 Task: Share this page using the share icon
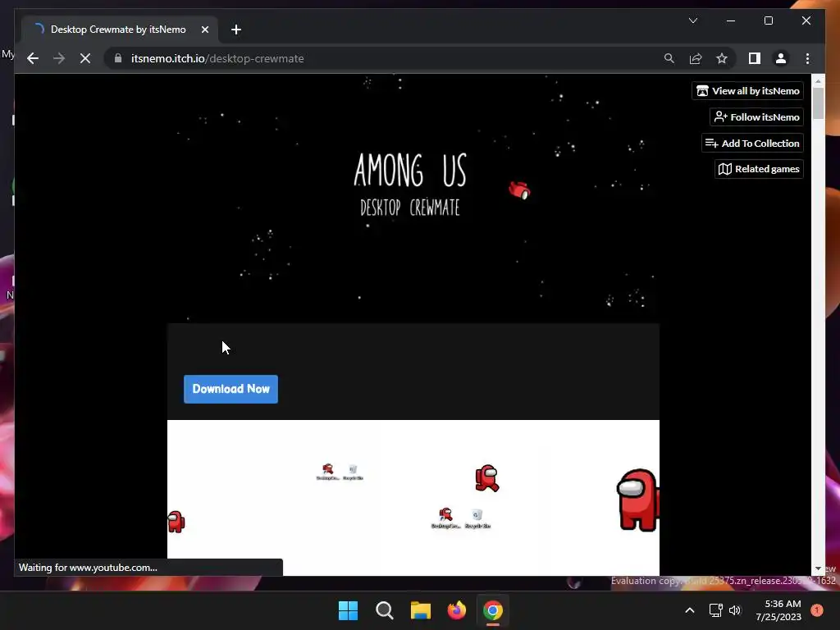point(696,58)
